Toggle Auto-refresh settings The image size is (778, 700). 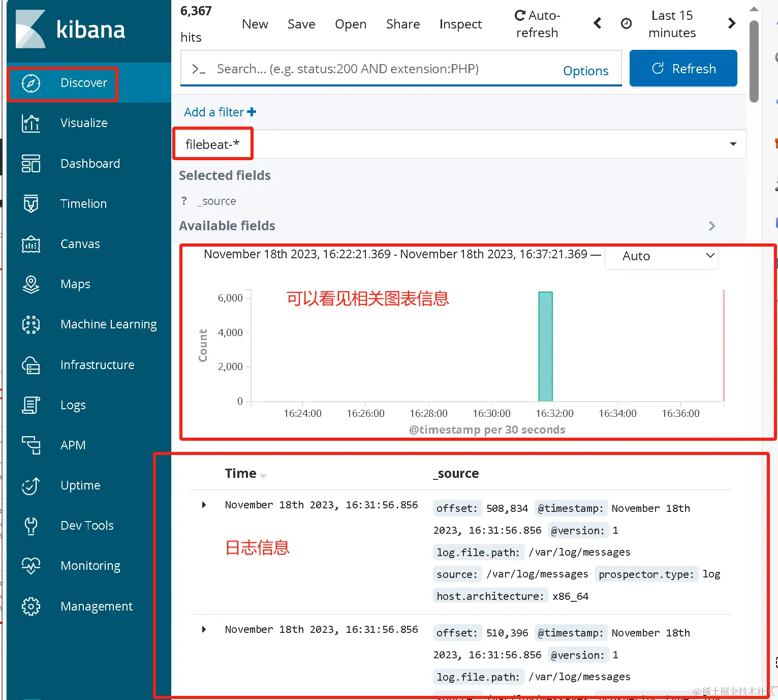pyautogui.click(x=537, y=24)
